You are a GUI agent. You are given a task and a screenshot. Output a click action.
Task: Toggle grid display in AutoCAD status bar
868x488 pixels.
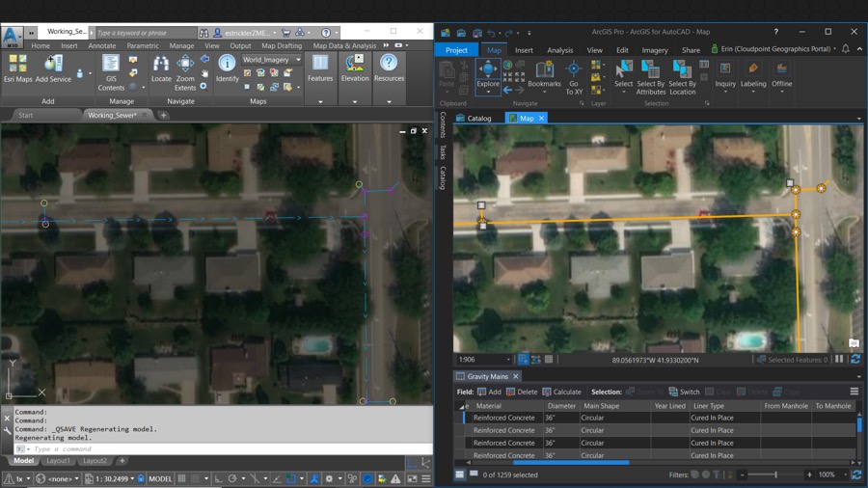pyautogui.click(x=181, y=478)
